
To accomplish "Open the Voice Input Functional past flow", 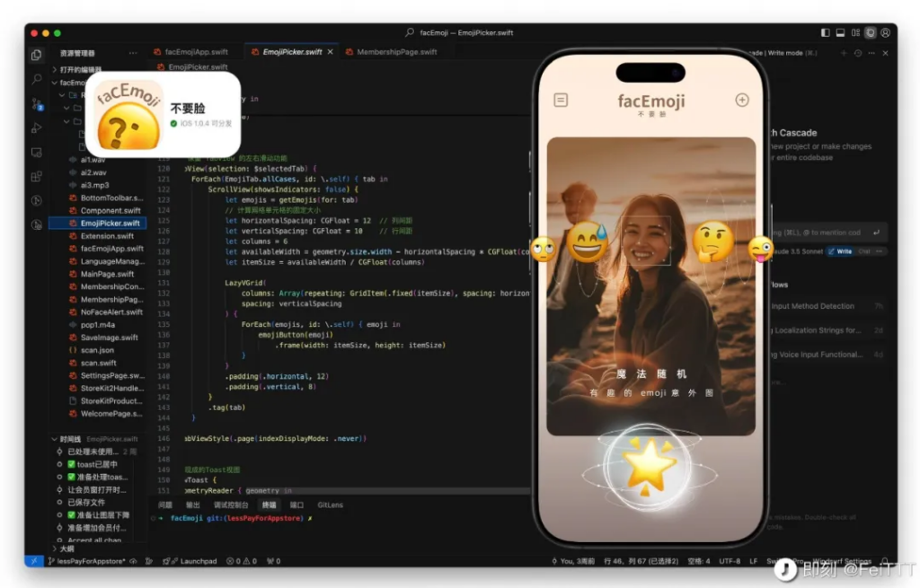I will (x=827, y=354).
